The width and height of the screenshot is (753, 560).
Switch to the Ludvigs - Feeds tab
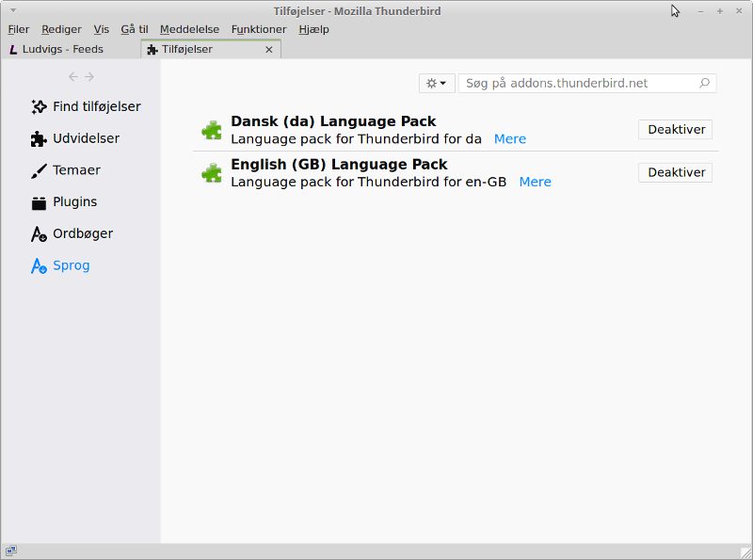(71, 50)
